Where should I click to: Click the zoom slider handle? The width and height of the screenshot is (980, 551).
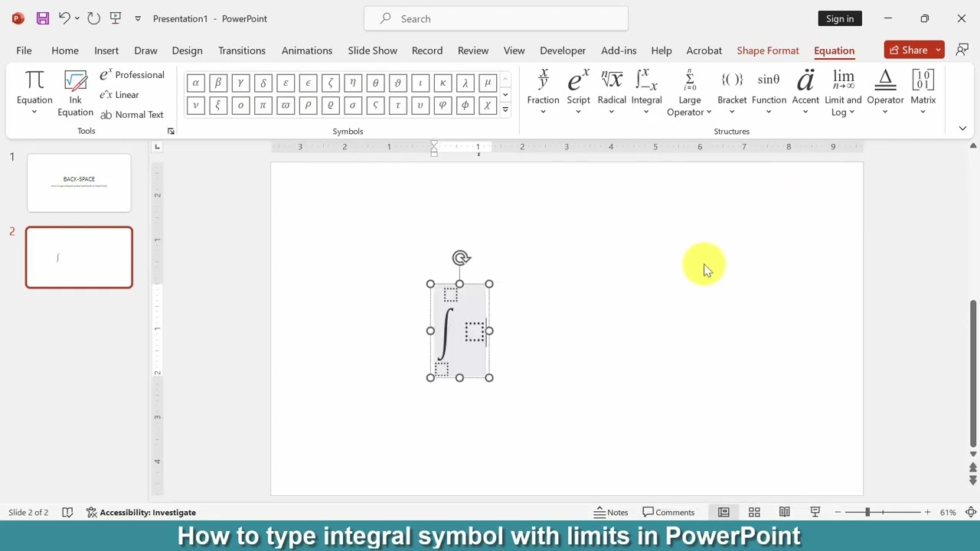tap(867, 512)
